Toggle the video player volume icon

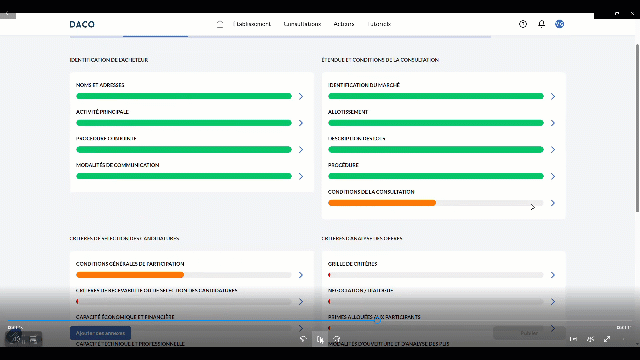15,338
